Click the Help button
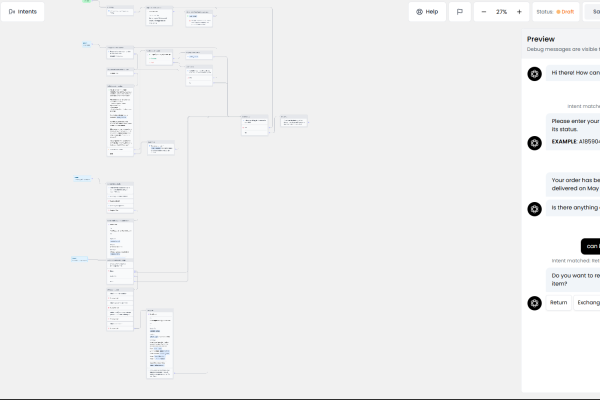Viewport: 600px width, 400px height. pyautogui.click(x=427, y=11)
